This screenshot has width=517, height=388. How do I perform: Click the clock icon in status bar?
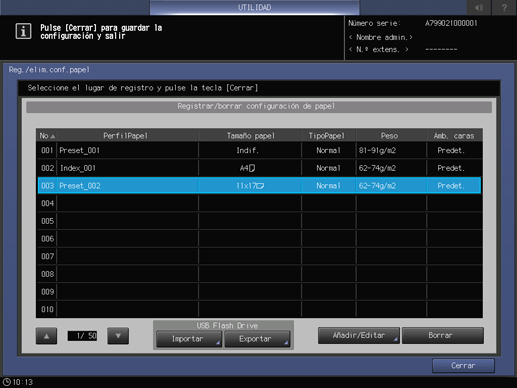[6, 382]
